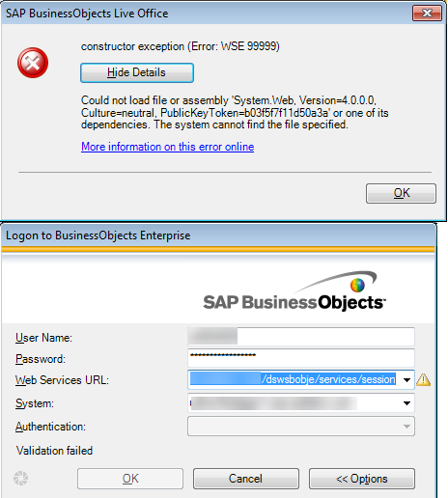
Task: Open the Authentication dropdown
Action: click(301, 427)
